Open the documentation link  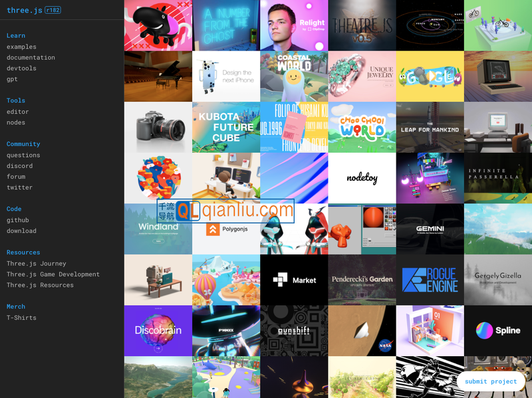pyautogui.click(x=31, y=58)
